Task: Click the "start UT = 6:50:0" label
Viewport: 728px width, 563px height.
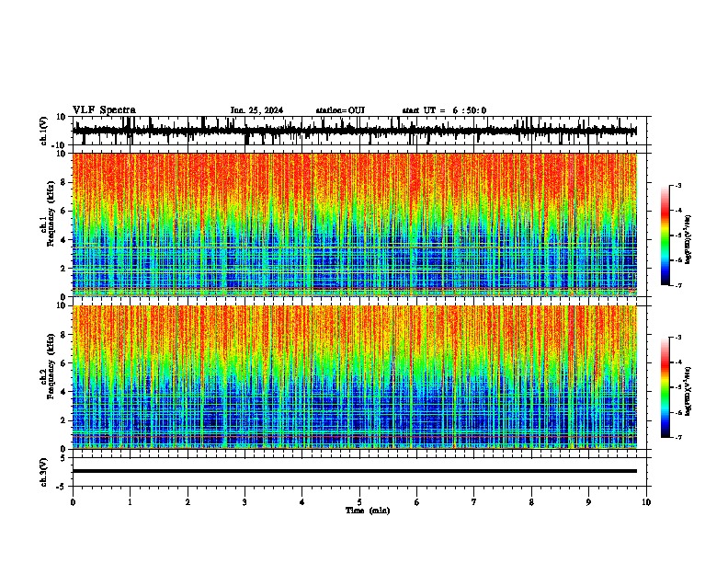Action: tap(444, 110)
